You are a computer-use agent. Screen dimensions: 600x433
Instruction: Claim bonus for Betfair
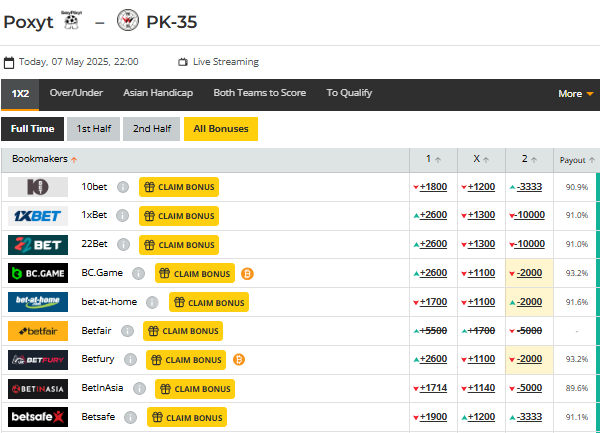click(183, 331)
